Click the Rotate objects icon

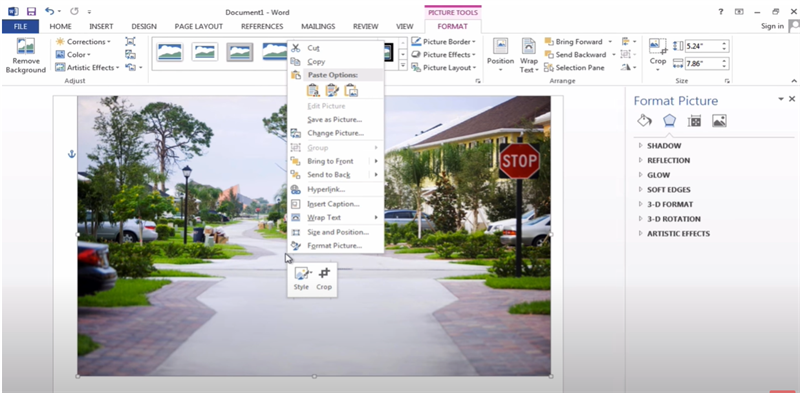629,67
